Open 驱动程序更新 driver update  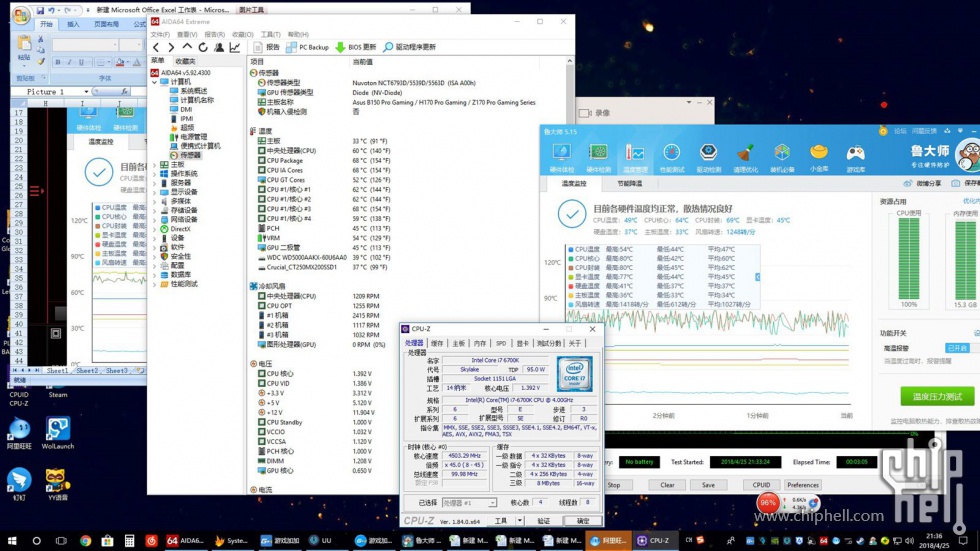coord(410,47)
